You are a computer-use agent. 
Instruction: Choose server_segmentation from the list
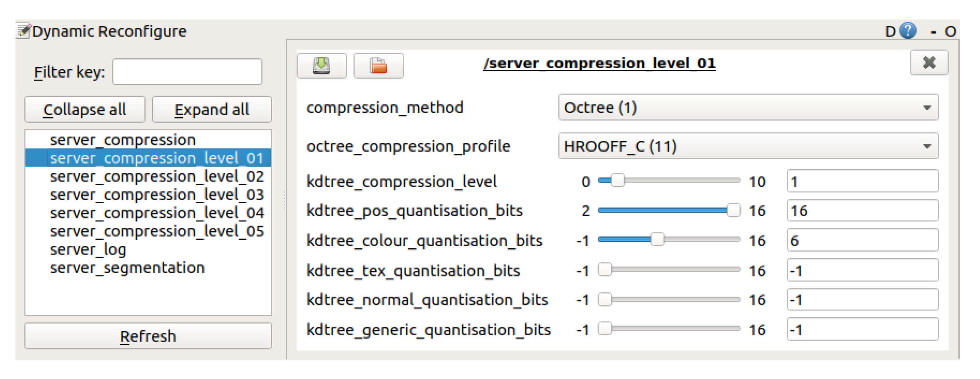[x=127, y=268]
